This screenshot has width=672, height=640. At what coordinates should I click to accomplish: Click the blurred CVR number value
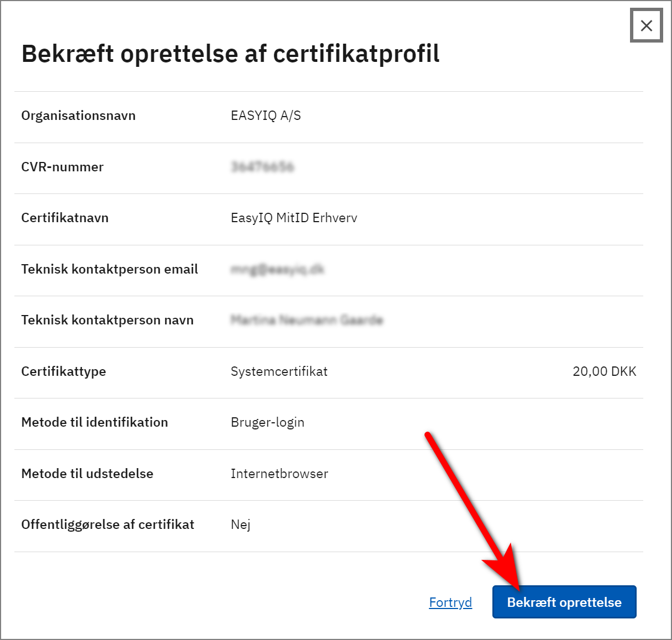pos(262,167)
